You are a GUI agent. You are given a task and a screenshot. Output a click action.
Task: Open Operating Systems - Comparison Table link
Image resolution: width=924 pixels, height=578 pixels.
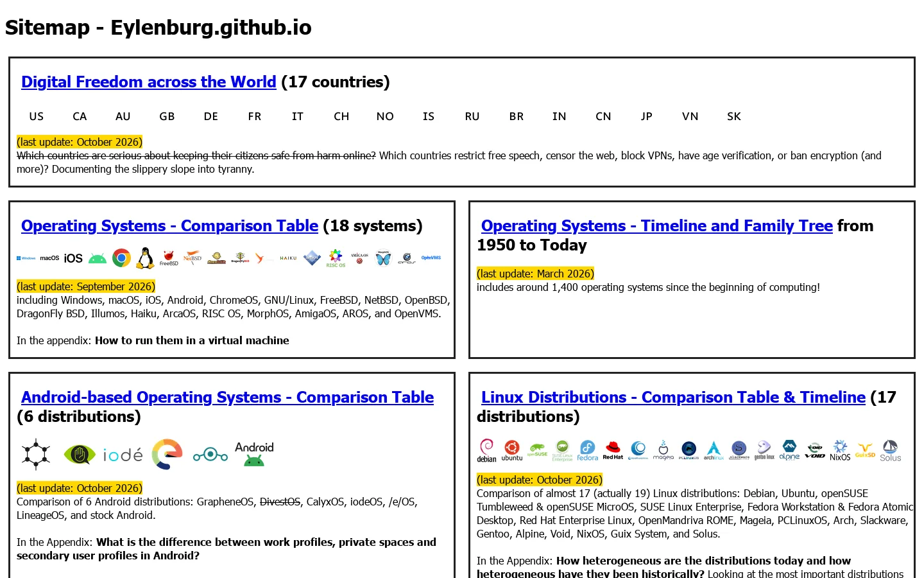169,226
